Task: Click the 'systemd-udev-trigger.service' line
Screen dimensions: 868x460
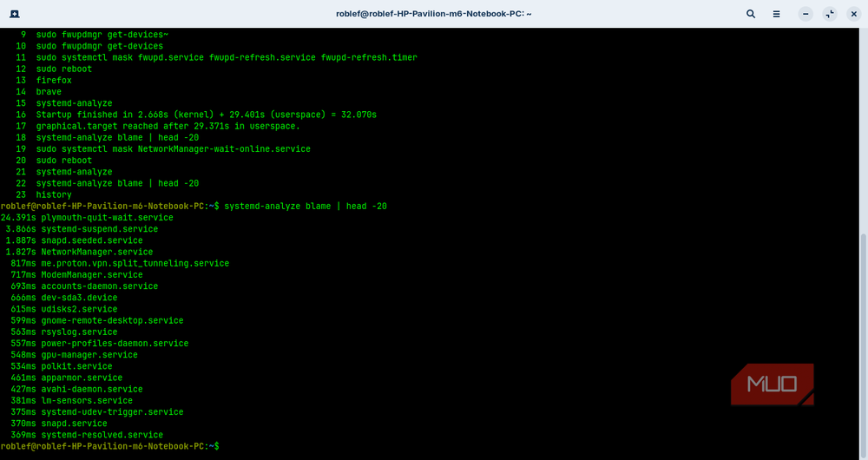Action: 97,412
